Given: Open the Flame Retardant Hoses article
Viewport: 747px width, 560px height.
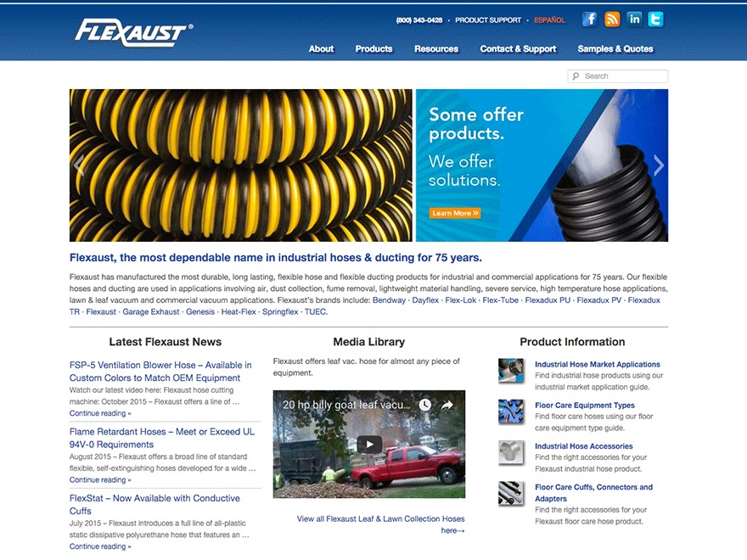Looking at the screenshot, I should [x=162, y=438].
